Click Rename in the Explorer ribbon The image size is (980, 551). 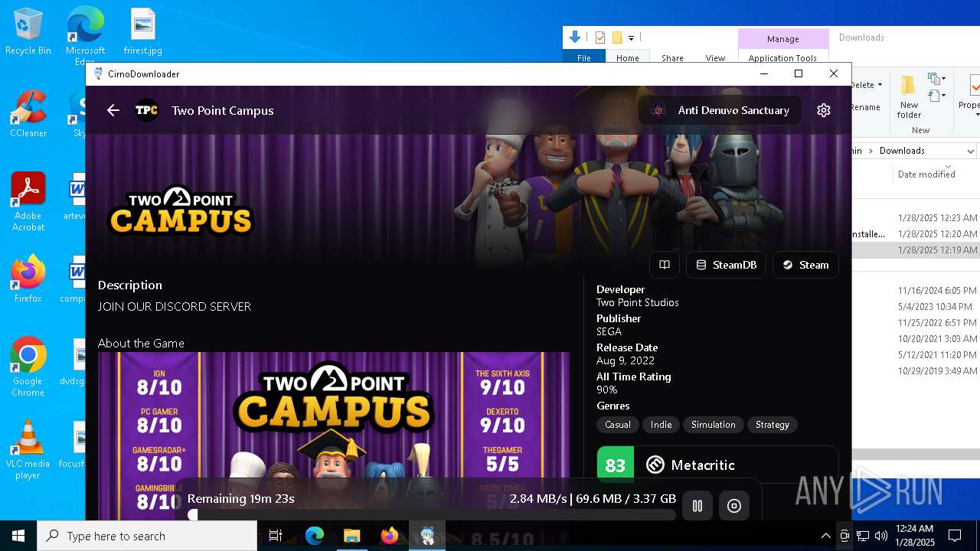(x=865, y=107)
